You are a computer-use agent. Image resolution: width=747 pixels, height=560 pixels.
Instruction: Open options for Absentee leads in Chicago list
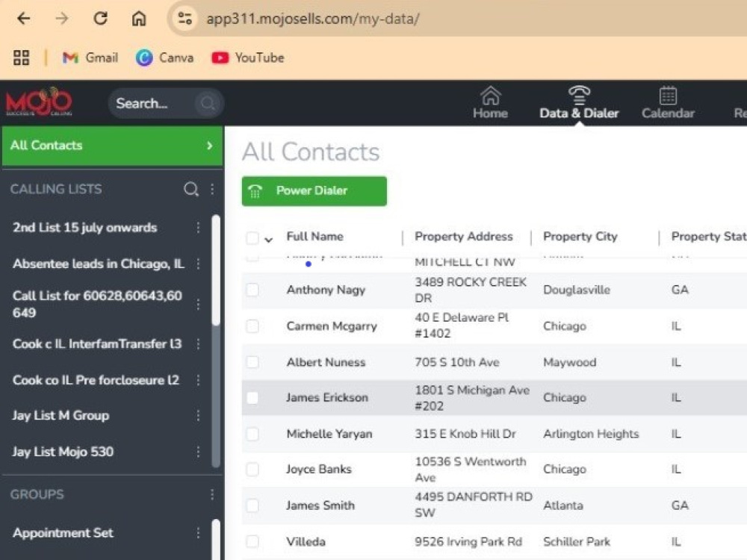[198, 264]
